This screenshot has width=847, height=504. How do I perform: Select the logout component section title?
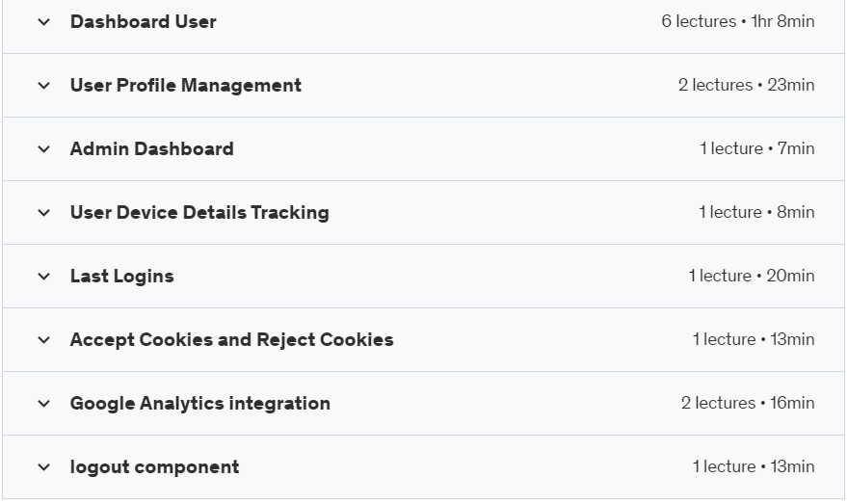click(x=154, y=467)
